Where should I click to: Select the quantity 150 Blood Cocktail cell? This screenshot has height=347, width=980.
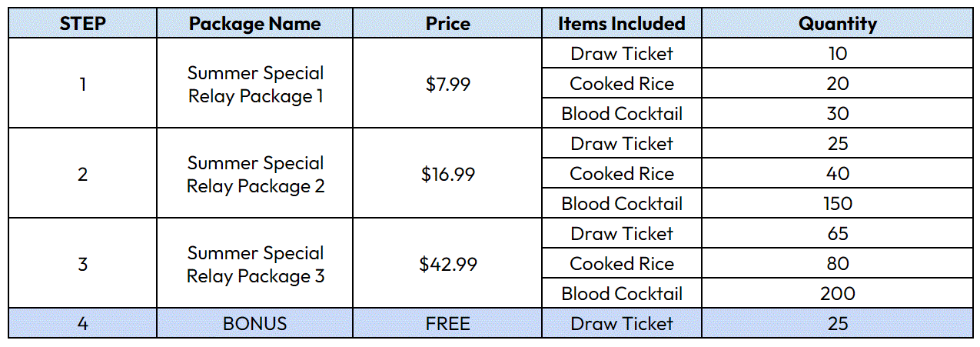pos(838,204)
